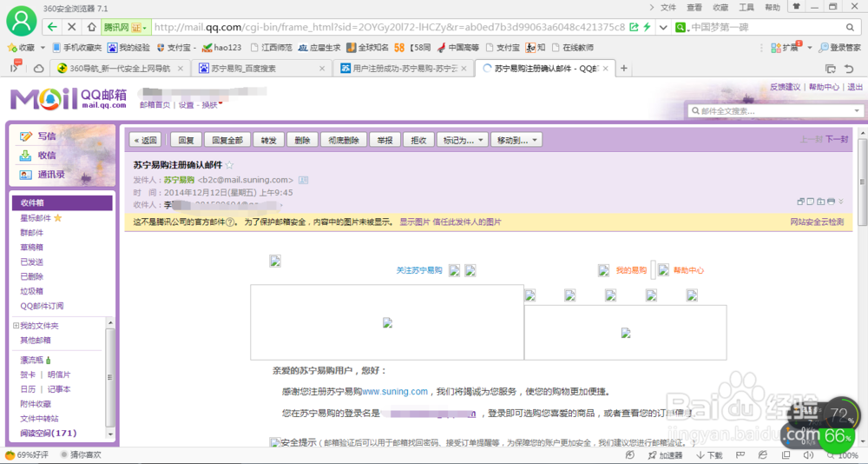
Task: Click sidebar scrollbar down arrow
Action: pos(109,434)
